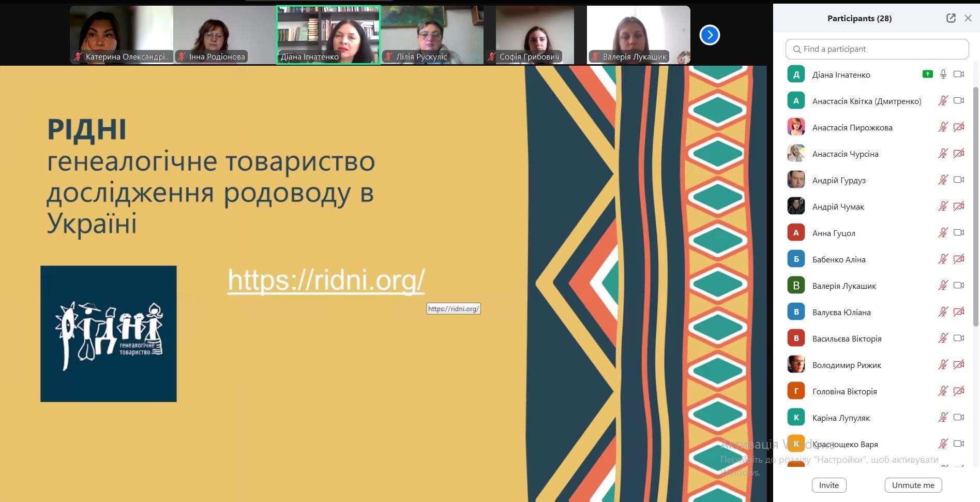This screenshot has width=980, height=502.
Task: Click camera icon for Андрій Гурдуз
Action: [x=959, y=180]
